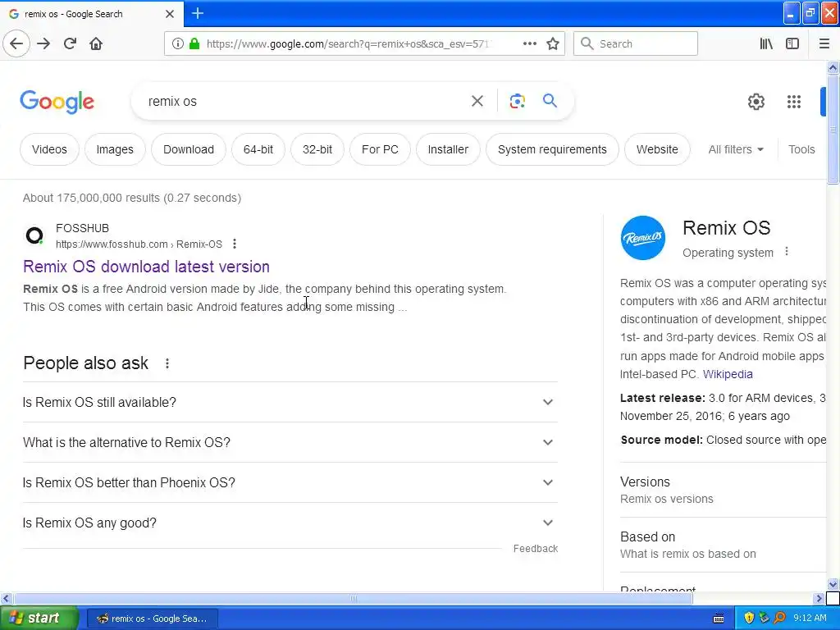840x630 pixels.
Task: Click the fosshub.com URL breadcrumb
Action: pyautogui.click(x=139, y=244)
